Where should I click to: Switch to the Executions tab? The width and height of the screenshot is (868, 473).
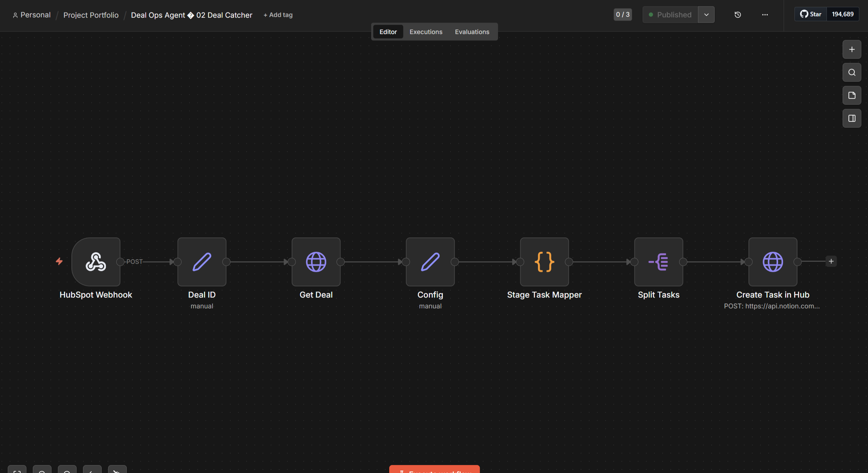(x=426, y=32)
